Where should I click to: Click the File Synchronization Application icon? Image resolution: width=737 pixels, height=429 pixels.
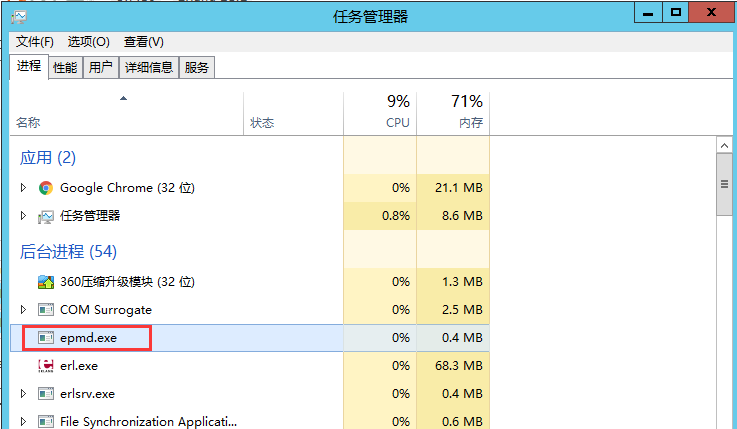click(45, 421)
